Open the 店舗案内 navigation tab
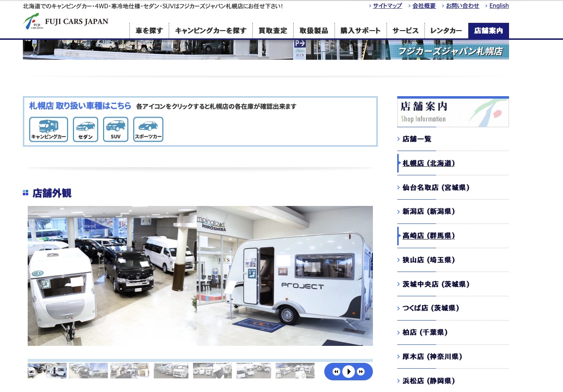The width and height of the screenshot is (563, 392). [x=488, y=31]
